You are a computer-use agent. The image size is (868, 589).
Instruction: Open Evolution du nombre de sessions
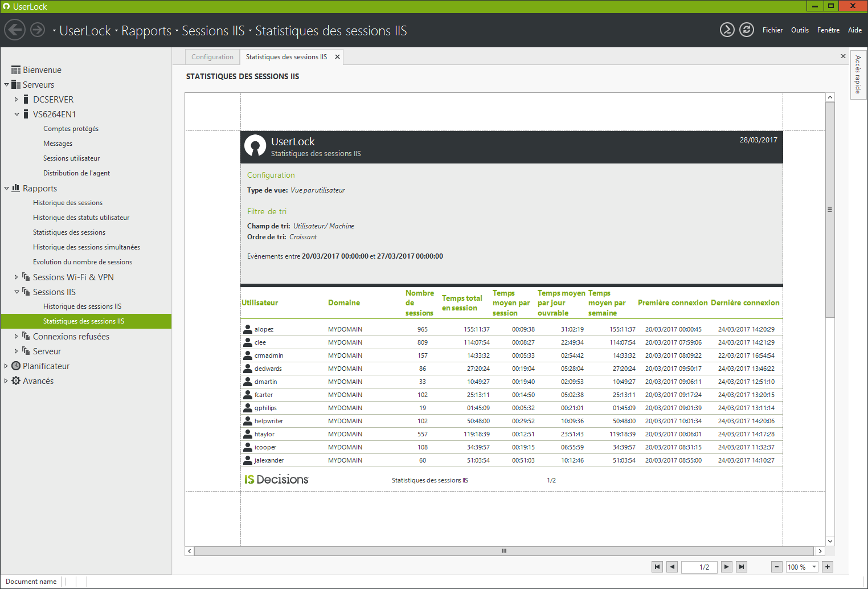coord(83,262)
